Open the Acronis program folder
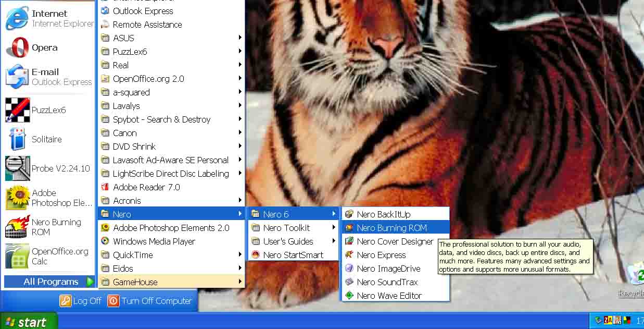644x329 pixels. 171,201
